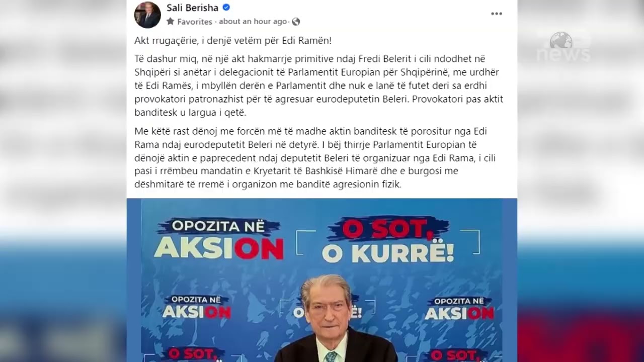Image resolution: width=644 pixels, height=362 pixels.
Task: Open the attached post image
Action: (322, 280)
